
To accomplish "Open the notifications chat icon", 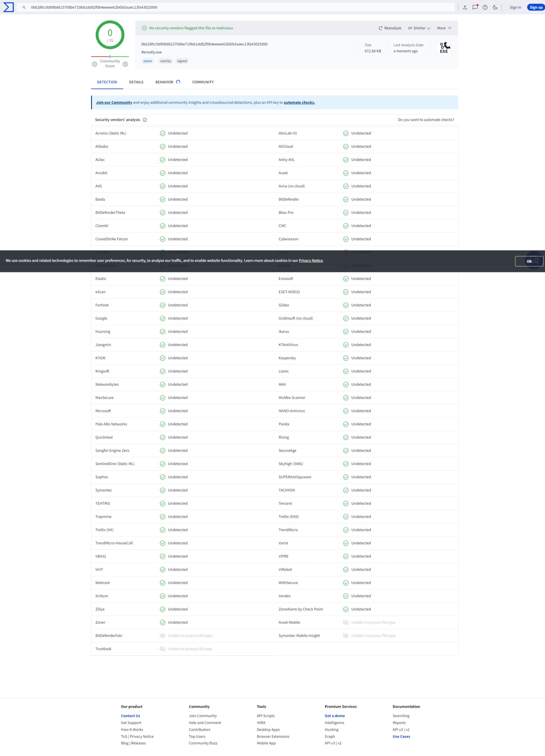I will pyautogui.click(x=475, y=7).
